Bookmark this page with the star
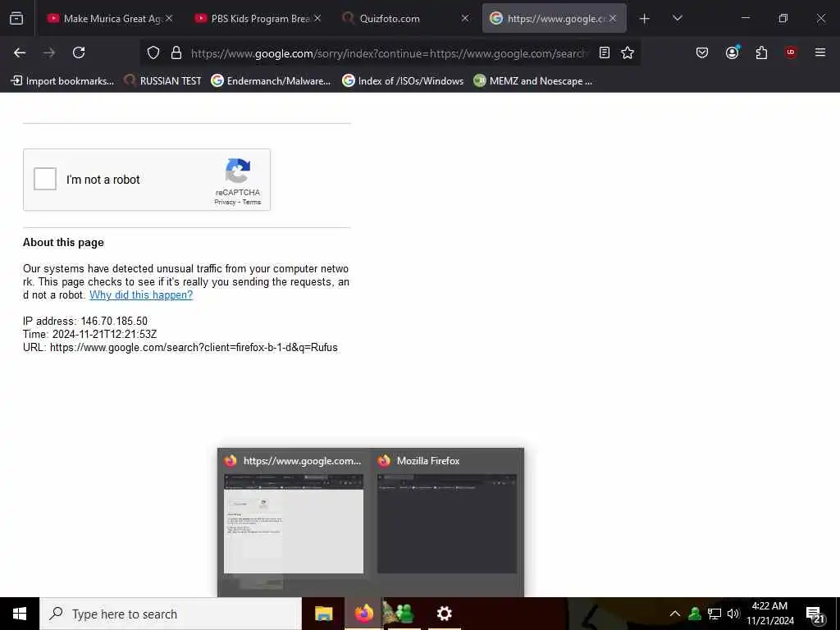840x630 pixels. [628, 52]
